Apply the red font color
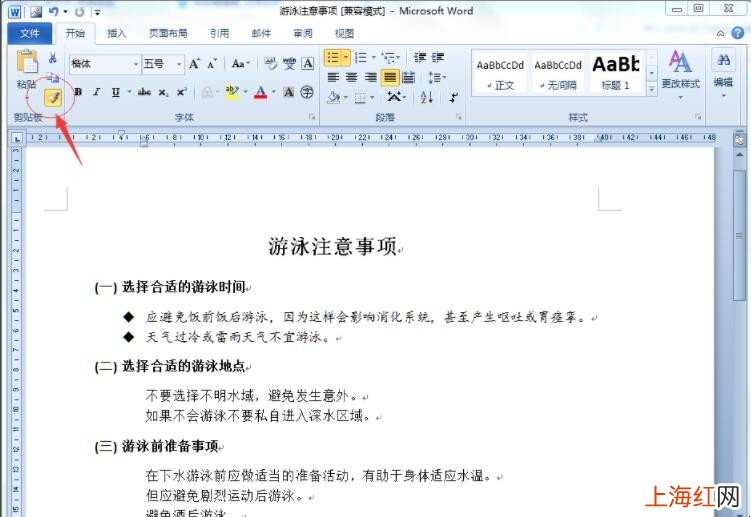 (261, 92)
